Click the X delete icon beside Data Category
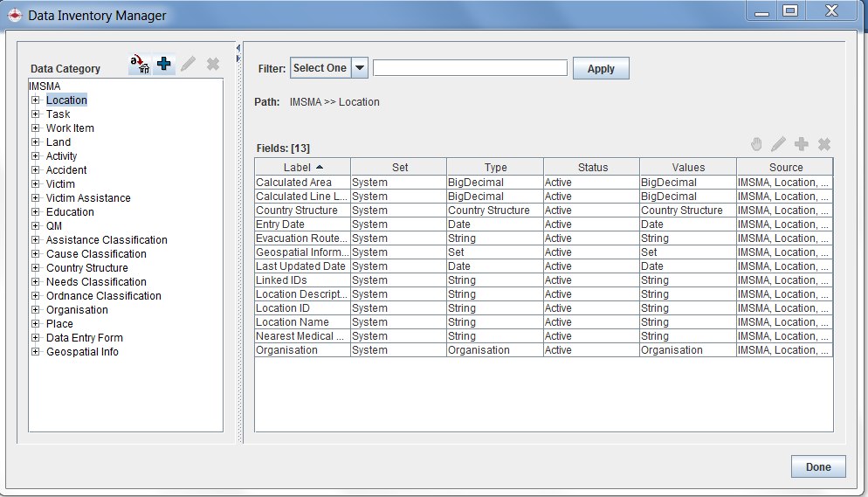This screenshot has height=497, width=868. click(x=212, y=64)
